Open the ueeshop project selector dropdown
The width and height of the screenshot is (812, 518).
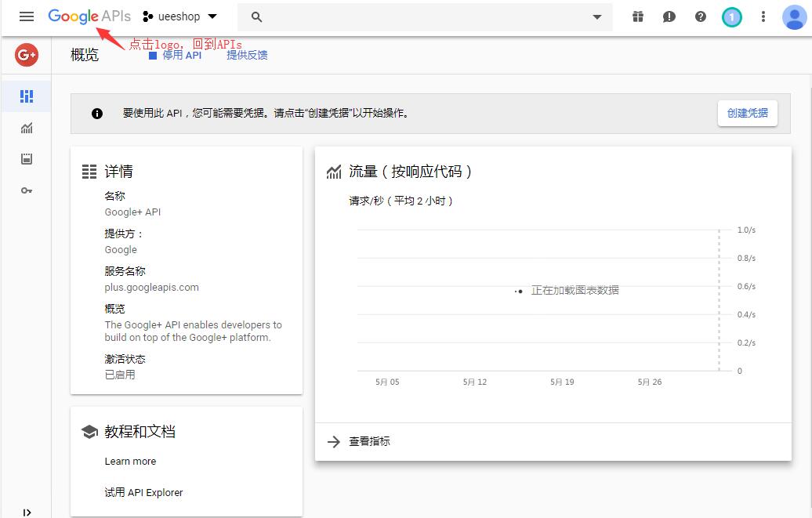(x=179, y=16)
